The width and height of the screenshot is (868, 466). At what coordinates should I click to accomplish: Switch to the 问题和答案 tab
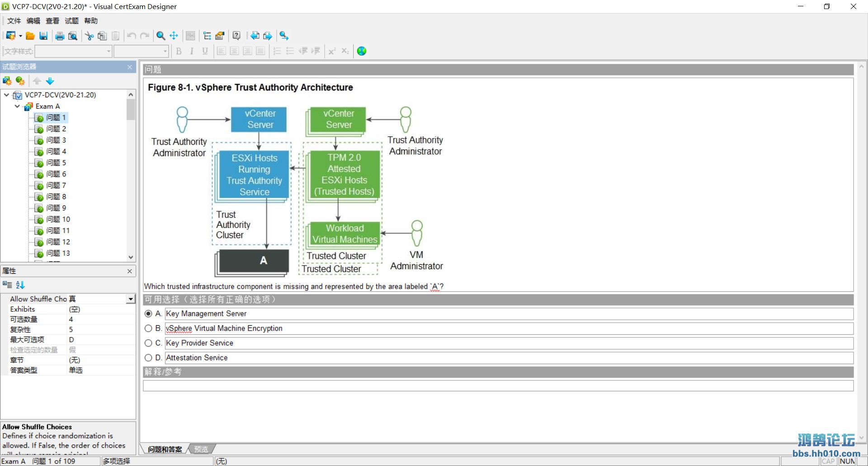tap(165, 449)
